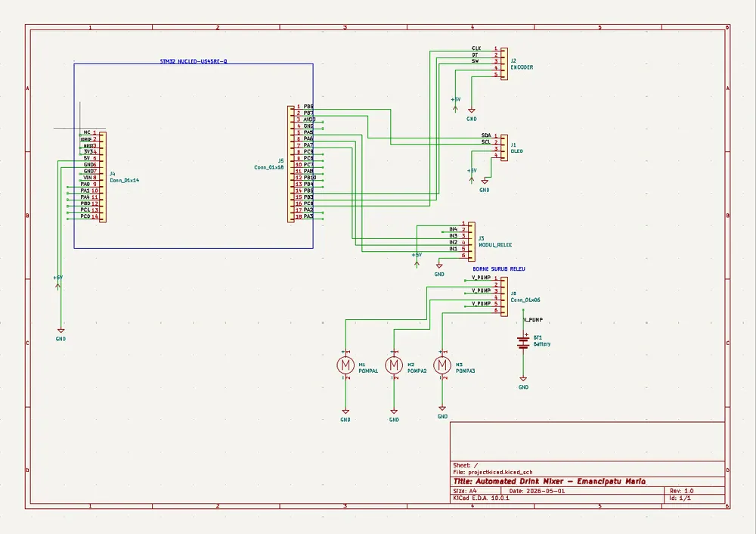
Task: Click the Date: 2026-05-01 field
Action: click(x=537, y=491)
